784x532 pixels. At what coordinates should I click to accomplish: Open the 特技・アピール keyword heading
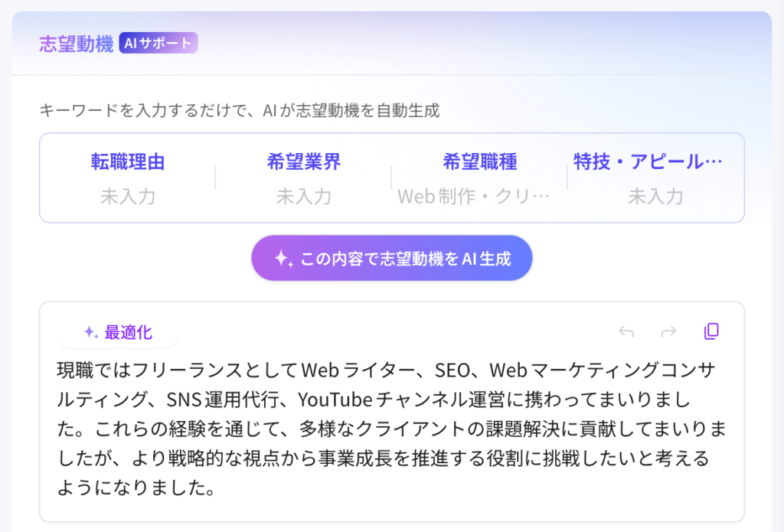click(648, 162)
